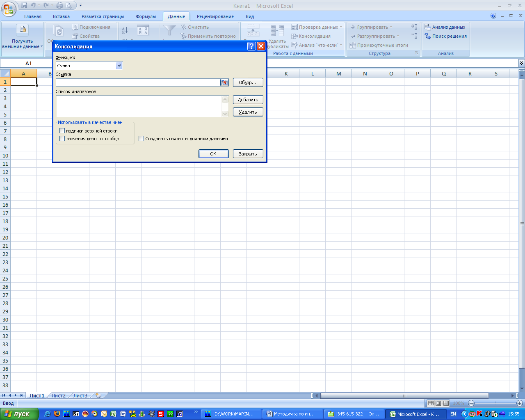This screenshot has width=525, height=420.
Task: Switch to Page Layout view icon
Action: pyautogui.click(x=438, y=403)
